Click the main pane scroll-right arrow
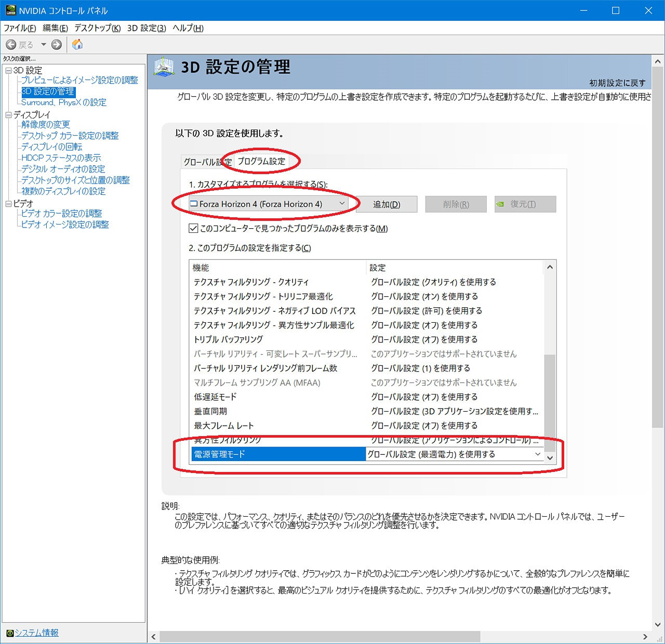Viewport: 665px width, 644px height. point(645,637)
